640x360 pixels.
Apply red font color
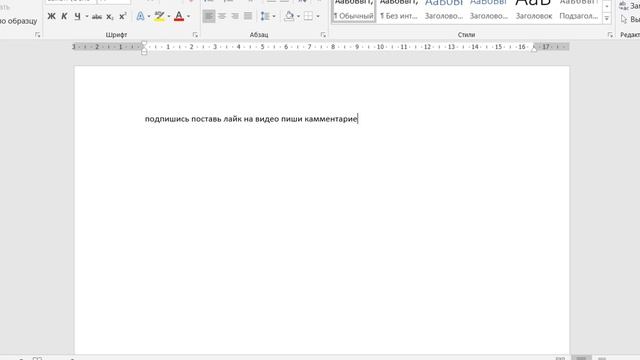point(179,16)
